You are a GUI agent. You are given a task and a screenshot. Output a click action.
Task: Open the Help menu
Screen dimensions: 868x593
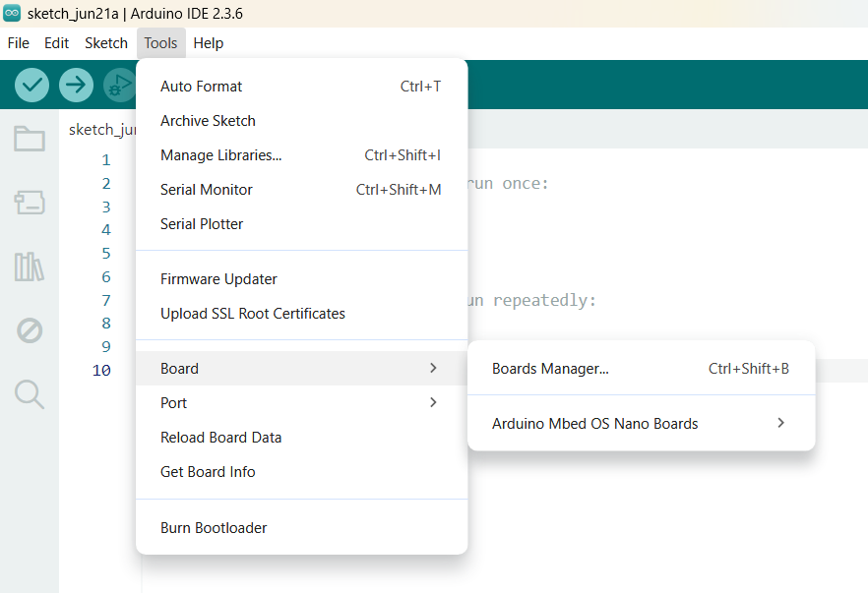point(209,43)
